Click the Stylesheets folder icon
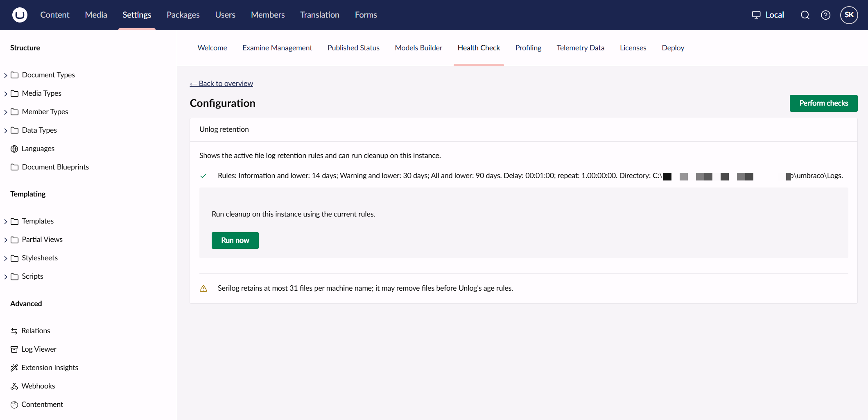This screenshot has height=420, width=868. pos(15,258)
